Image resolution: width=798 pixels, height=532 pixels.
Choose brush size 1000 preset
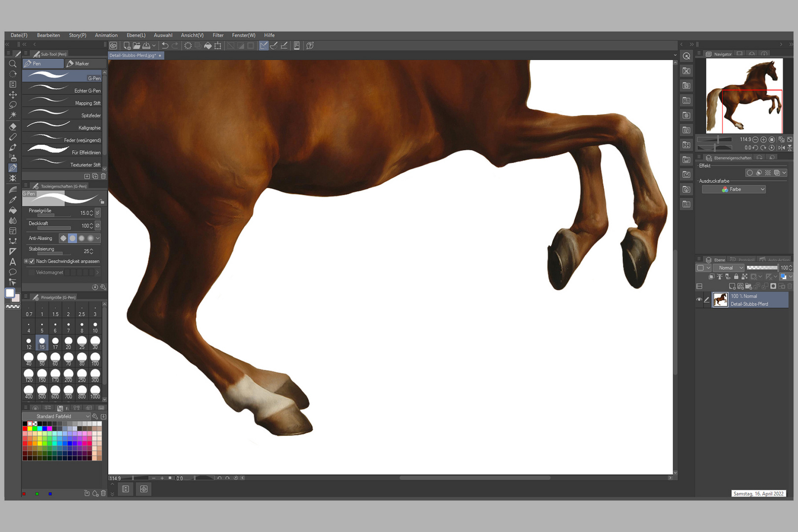[x=95, y=392]
